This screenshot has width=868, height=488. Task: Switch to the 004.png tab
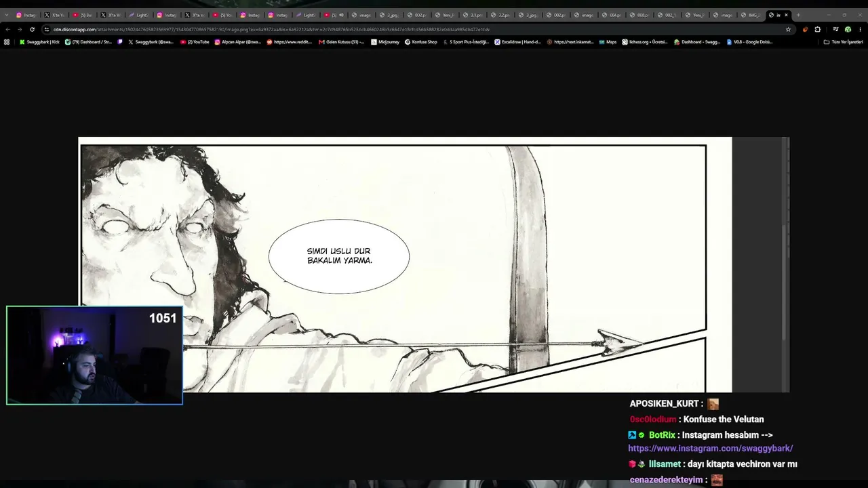[612, 15]
